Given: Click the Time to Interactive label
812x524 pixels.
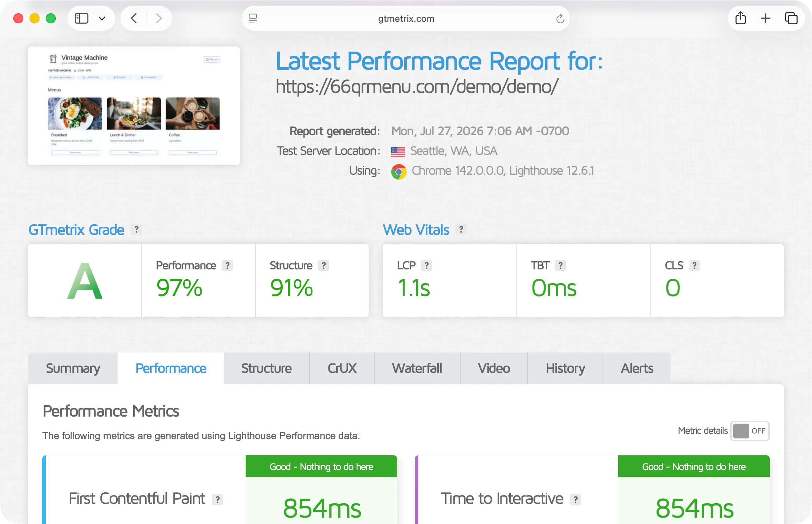Looking at the screenshot, I should coord(502,499).
